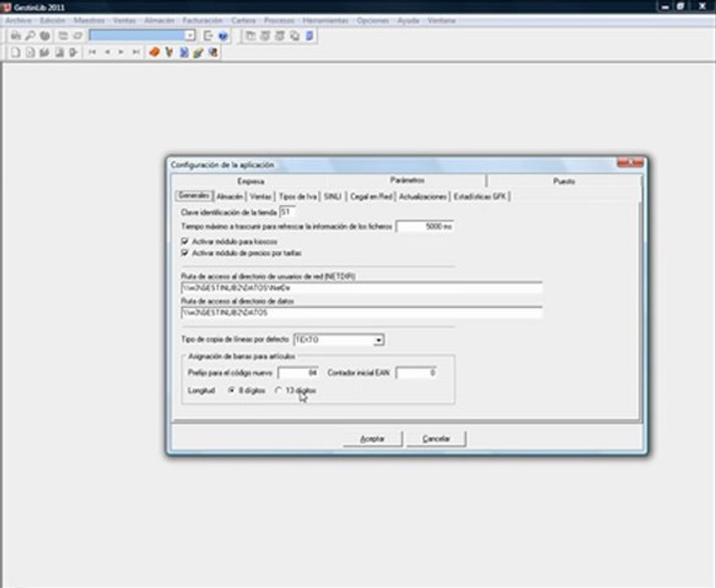Select the Generales sub-tab
Screen dimensions: 716x588
coord(194,196)
